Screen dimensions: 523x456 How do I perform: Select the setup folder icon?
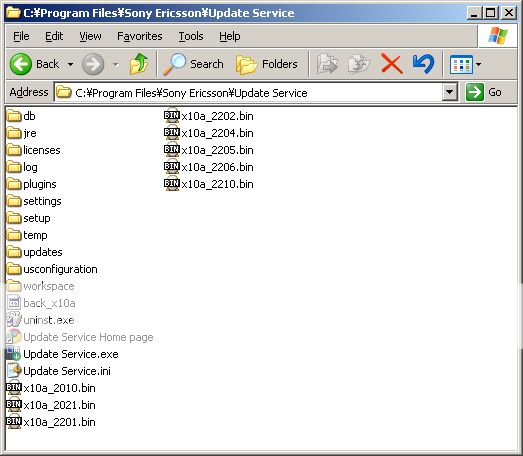pos(14,217)
